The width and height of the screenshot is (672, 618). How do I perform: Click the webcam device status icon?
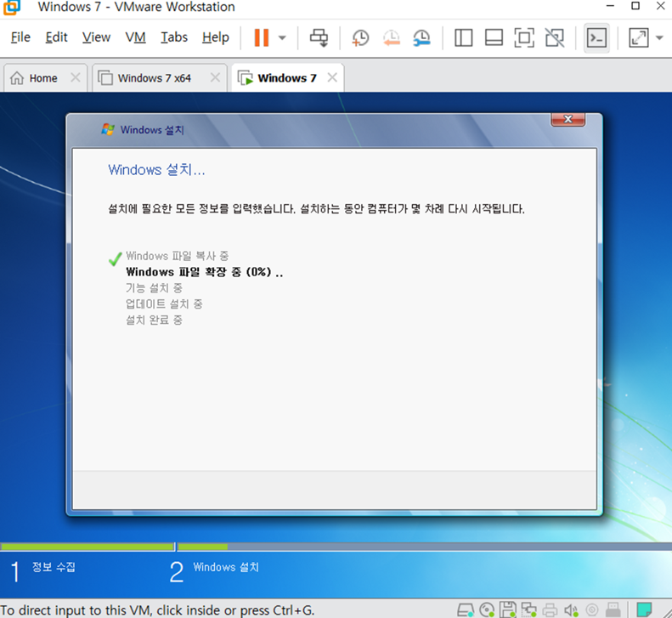click(x=592, y=609)
